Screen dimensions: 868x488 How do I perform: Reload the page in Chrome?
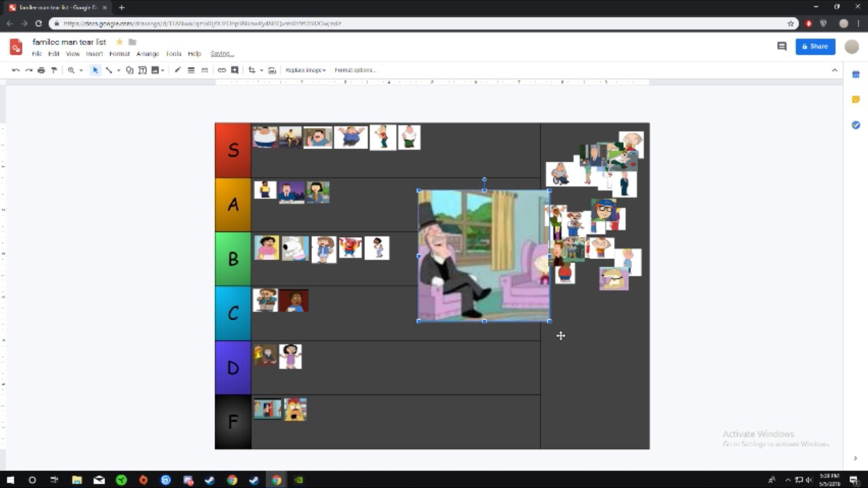pyautogui.click(x=39, y=23)
